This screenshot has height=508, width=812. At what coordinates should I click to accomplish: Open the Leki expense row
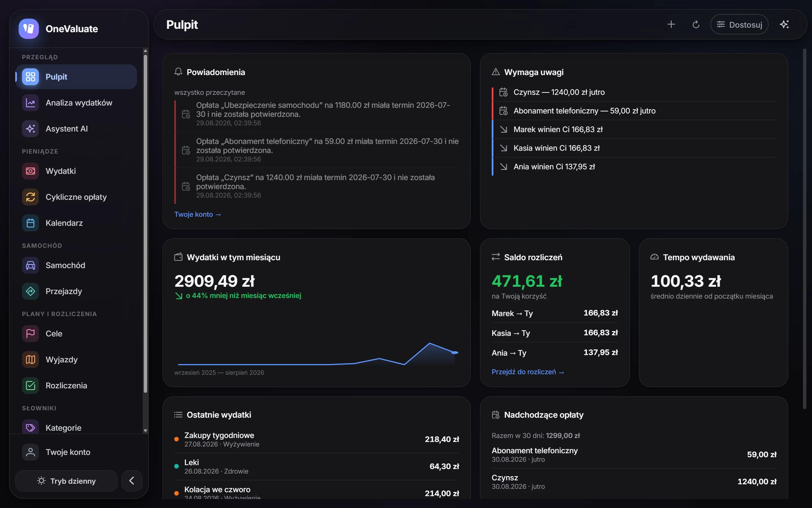pyautogui.click(x=317, y=466)
